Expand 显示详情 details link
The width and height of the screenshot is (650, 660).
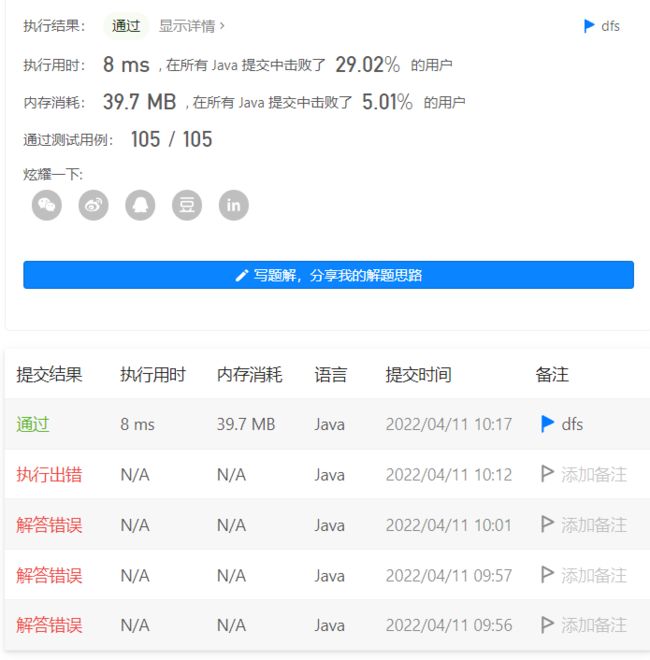(x=192, y=26)
